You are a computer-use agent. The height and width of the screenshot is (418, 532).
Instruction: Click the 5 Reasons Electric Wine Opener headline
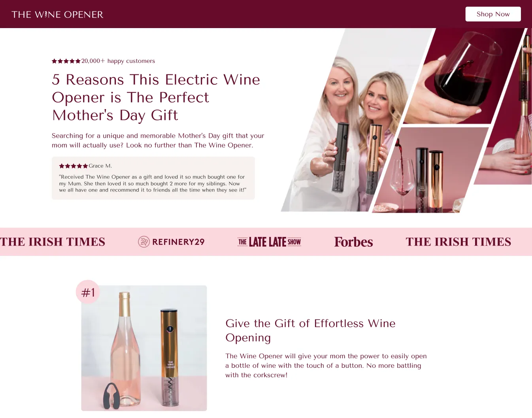coord(156,97)
